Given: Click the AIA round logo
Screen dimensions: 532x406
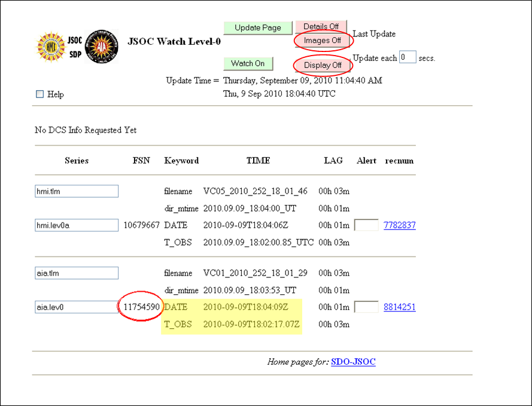Looking at the screenshot, I should pos(102,47).
